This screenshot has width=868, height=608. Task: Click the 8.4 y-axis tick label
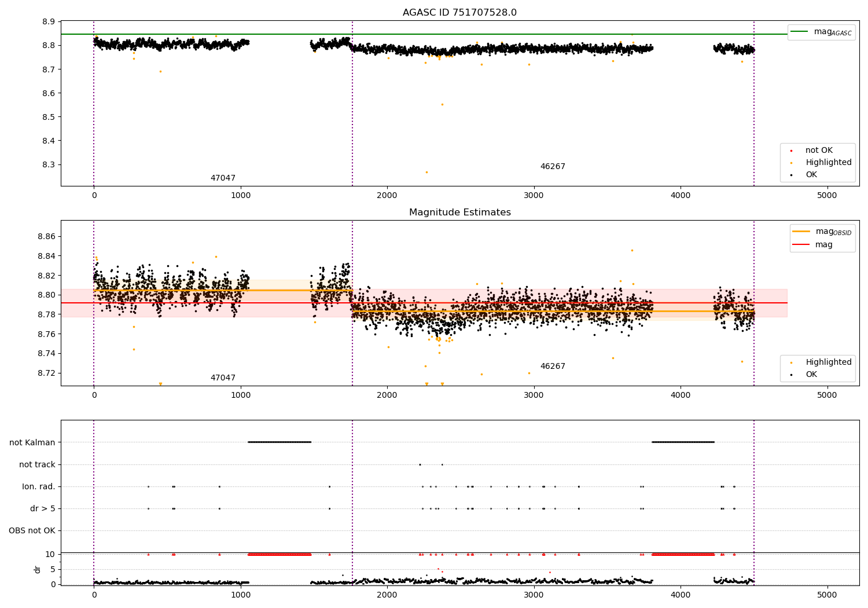pyautogui.click(x=49, y=141)
